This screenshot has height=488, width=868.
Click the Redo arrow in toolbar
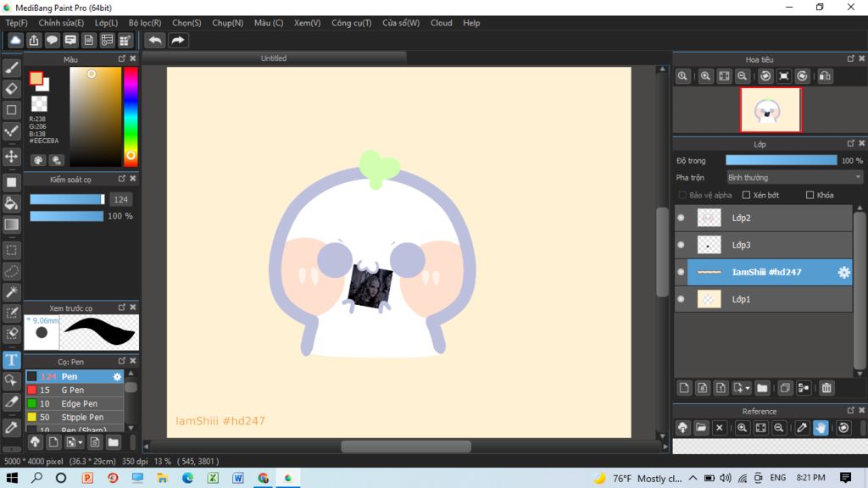coord(178,41)
